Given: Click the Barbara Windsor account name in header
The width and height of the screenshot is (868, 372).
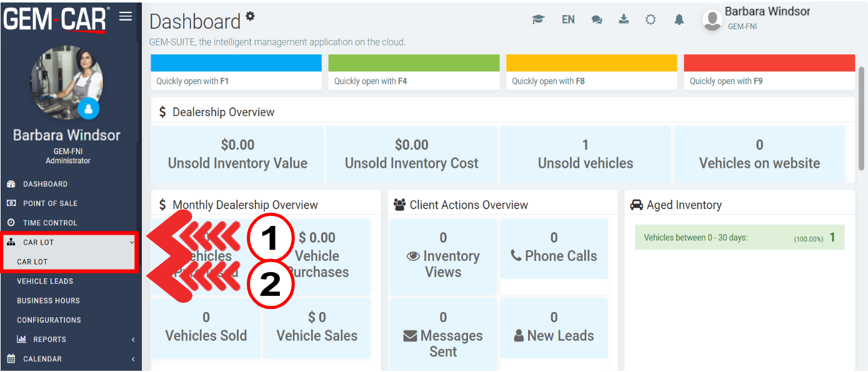Looking at the screenshot, I should click(x=767, y=12).
